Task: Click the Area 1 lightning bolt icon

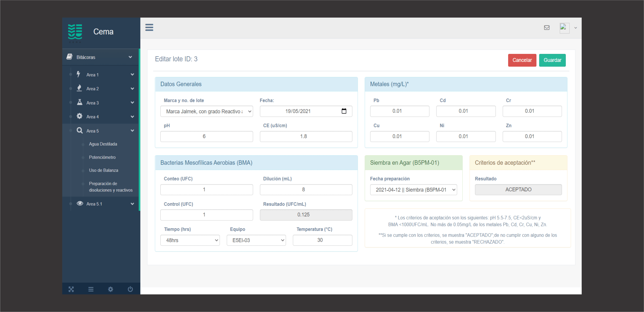Action: [x=78, y=74]
